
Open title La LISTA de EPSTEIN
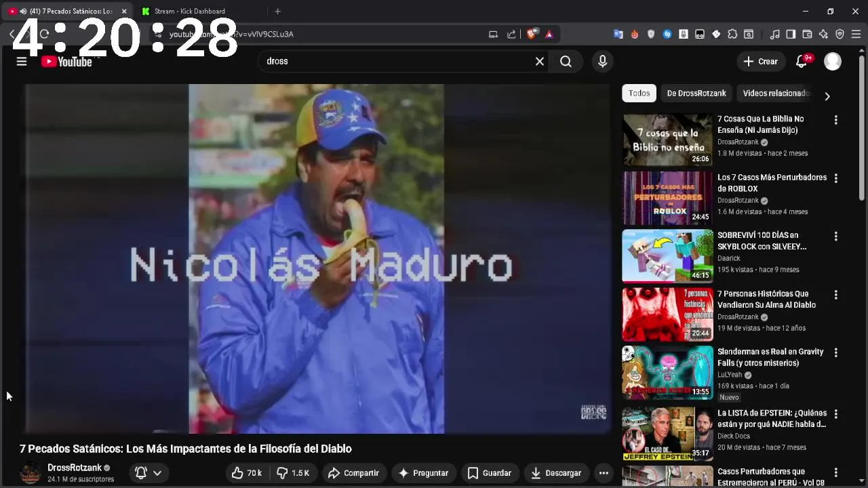pos(772,418)
